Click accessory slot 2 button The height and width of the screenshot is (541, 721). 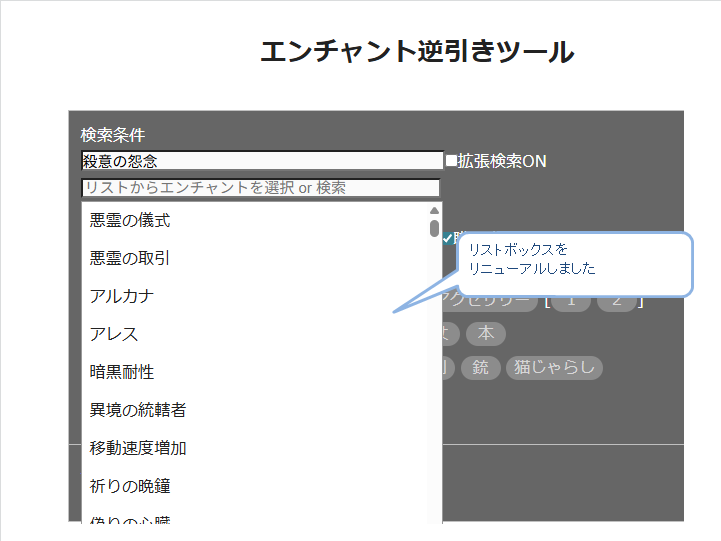point(617,301)
